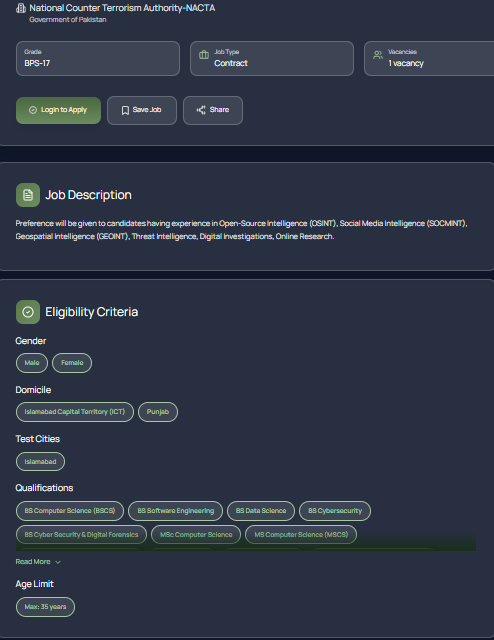Click the chevron next to Read More
The height and width of the screenshot is (640, 494).
pos(58,562)
